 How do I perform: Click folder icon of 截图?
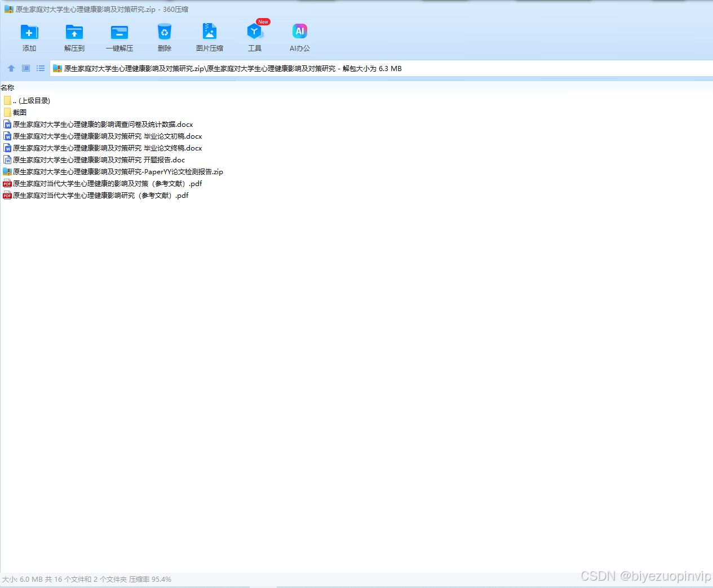[7, 112]
